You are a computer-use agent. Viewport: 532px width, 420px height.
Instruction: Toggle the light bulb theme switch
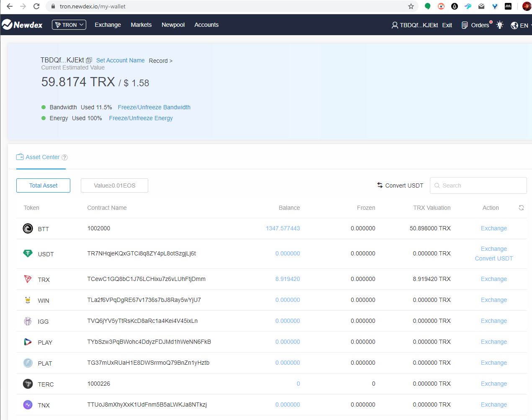click(x=500, y=25)
